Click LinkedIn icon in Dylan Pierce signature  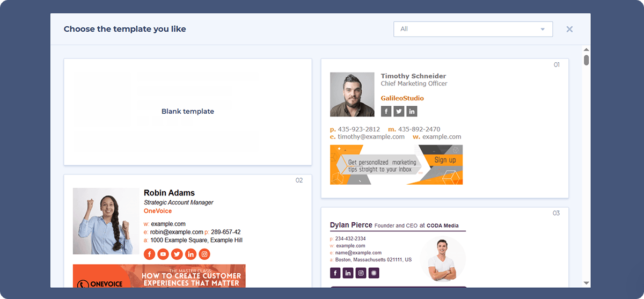348,273
